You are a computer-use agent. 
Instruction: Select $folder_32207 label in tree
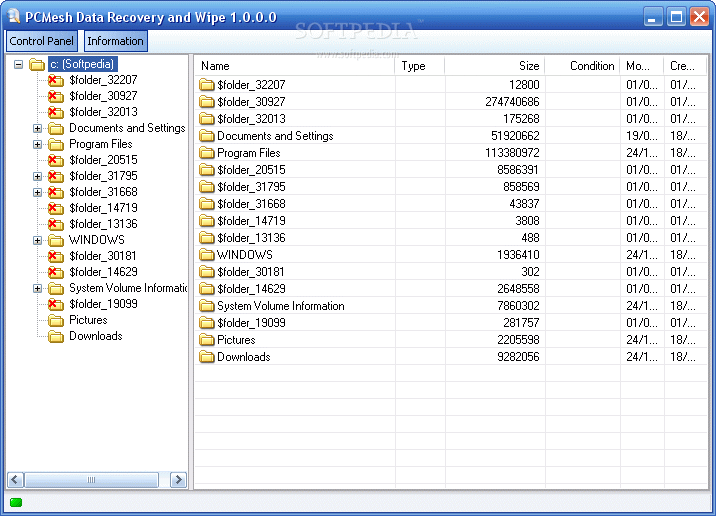[103, 80]
